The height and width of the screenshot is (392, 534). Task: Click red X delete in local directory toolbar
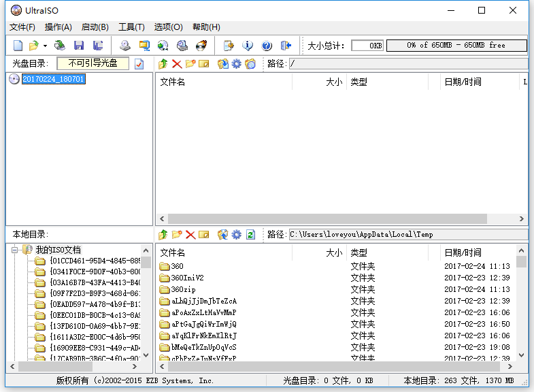click(x=190, y=235)
